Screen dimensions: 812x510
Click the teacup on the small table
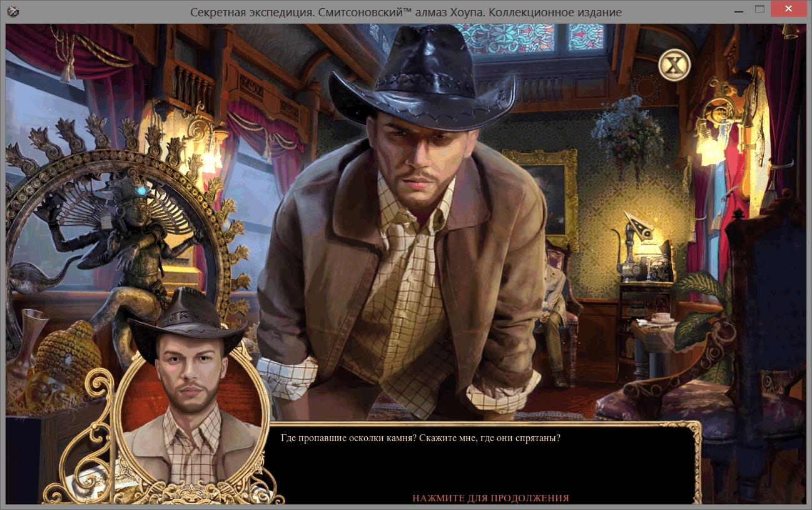[662, 319]
